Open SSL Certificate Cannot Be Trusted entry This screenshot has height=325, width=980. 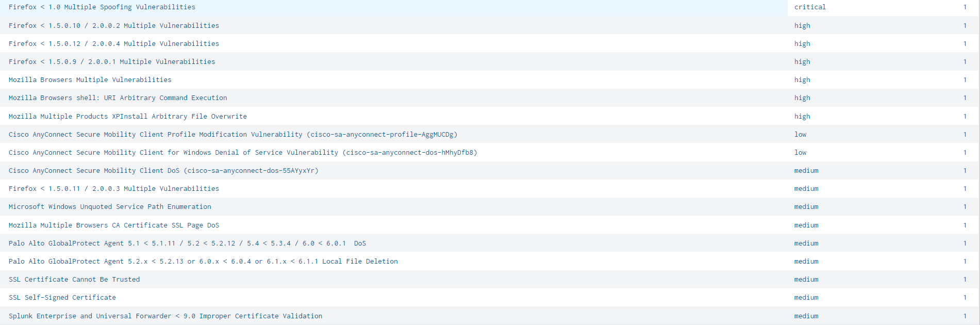pos(74,279)
